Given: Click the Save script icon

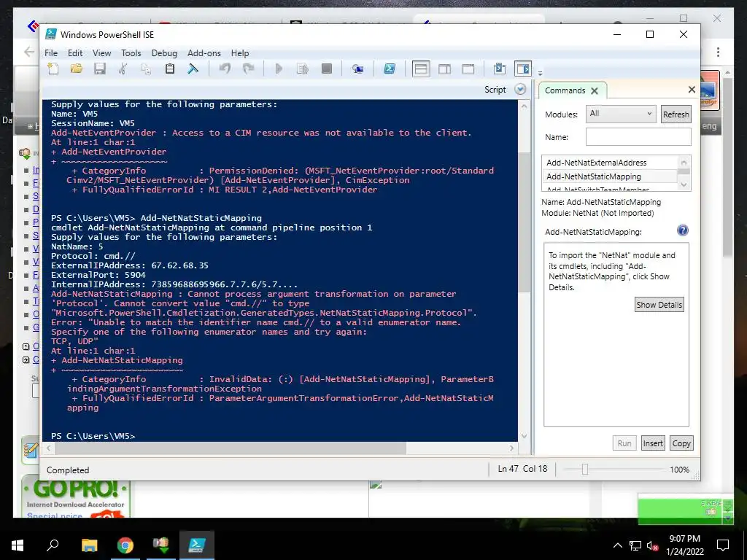Looking at the screenshot, I should [99, 69].
